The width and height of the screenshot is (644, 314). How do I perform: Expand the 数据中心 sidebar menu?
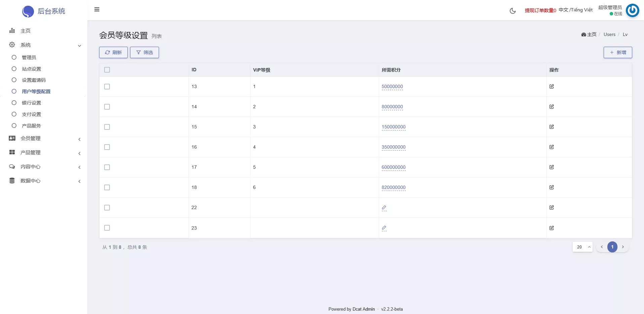coord(30,181)
